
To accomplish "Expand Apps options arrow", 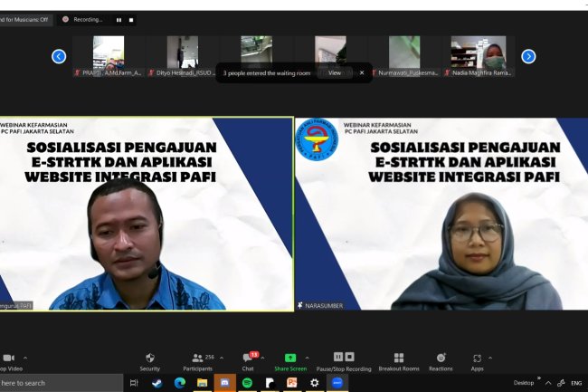I will pos(490,358).
